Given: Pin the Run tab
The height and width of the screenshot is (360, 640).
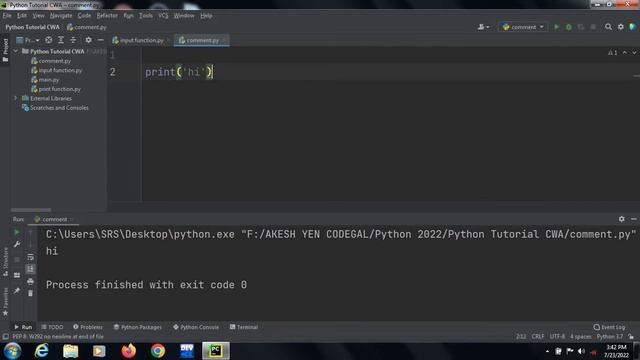Looking at the screenshot, I should click(17, 291).
